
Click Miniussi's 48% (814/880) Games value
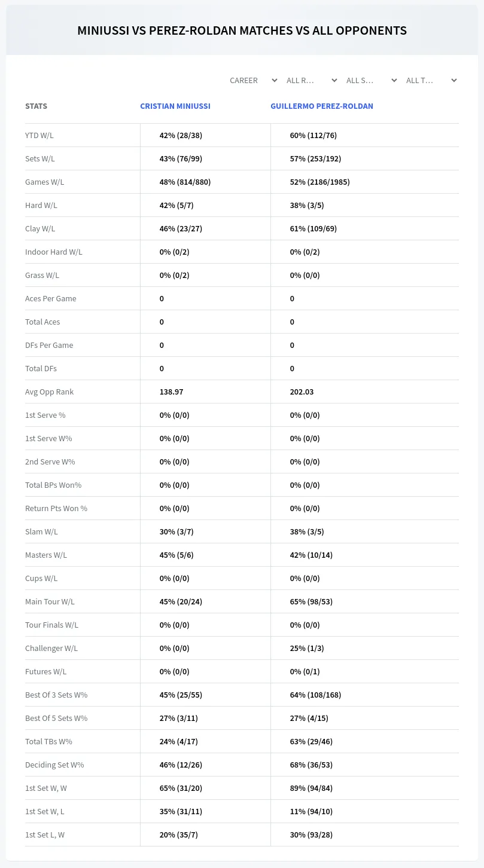click(185, 182)
